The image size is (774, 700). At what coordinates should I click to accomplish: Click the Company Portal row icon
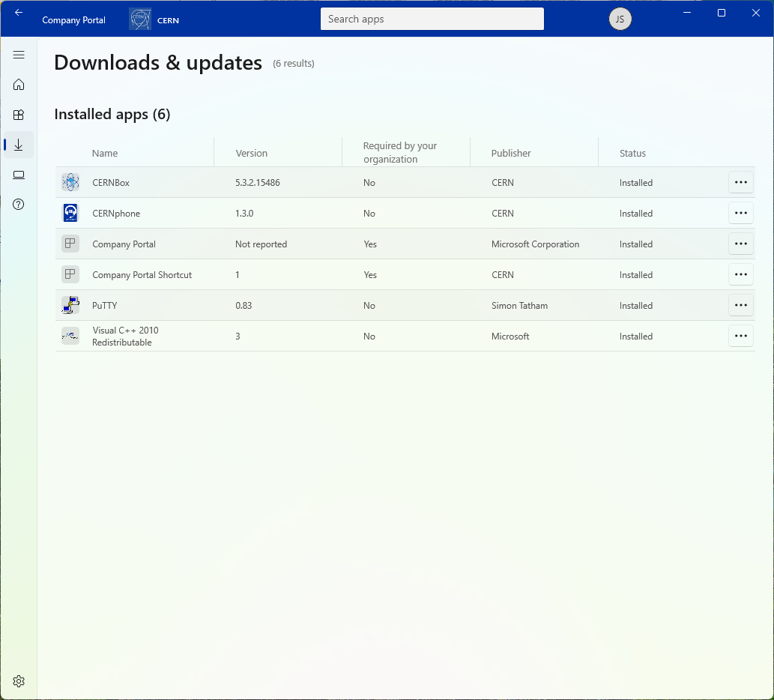click(70, 244)
